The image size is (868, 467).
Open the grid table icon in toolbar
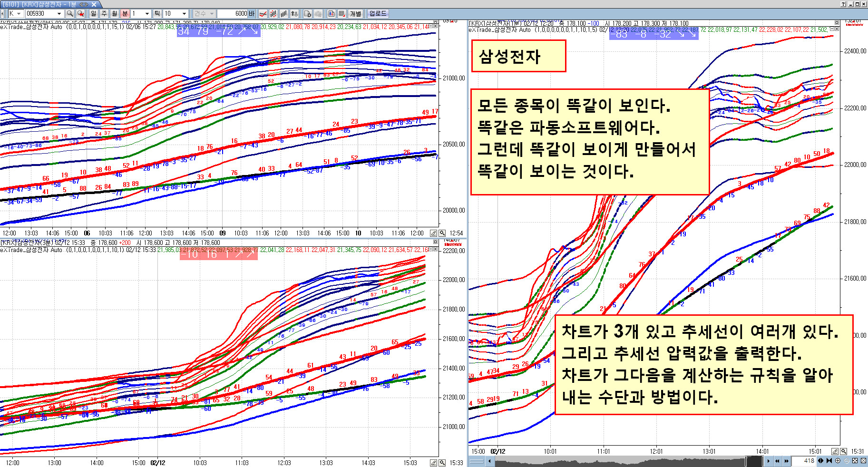pyautogui.click(x=342, y=14)
